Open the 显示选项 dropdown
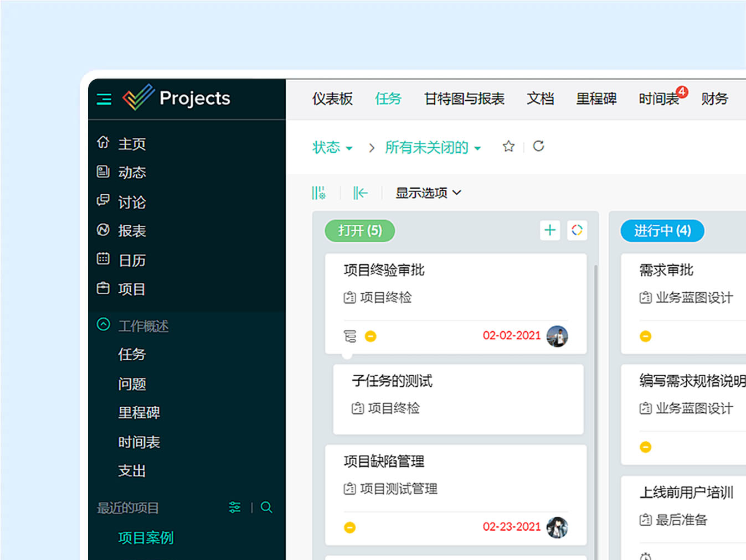Screen dimensions: 746x560 click(x=428, y=193)
